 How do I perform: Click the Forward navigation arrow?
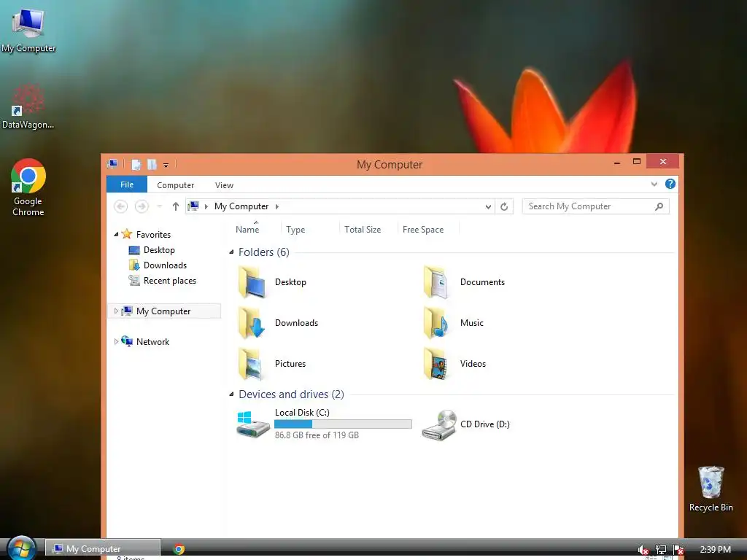(x=142, y=206)
